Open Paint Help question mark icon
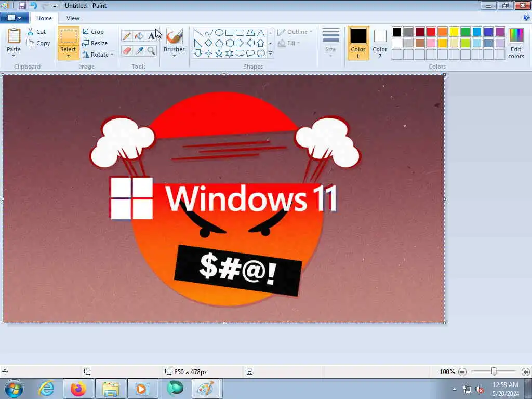Viewport: 532px width, 399px height. tap(526, 18)
